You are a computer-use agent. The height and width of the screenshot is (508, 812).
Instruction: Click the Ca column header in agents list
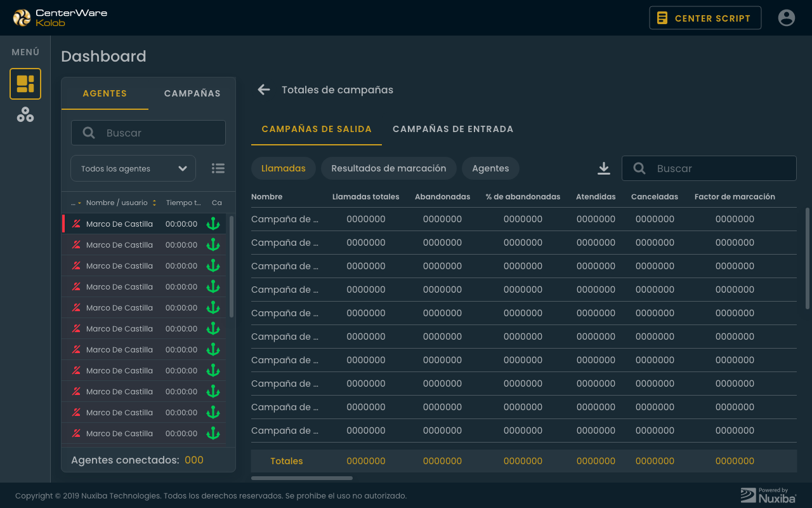217,203
